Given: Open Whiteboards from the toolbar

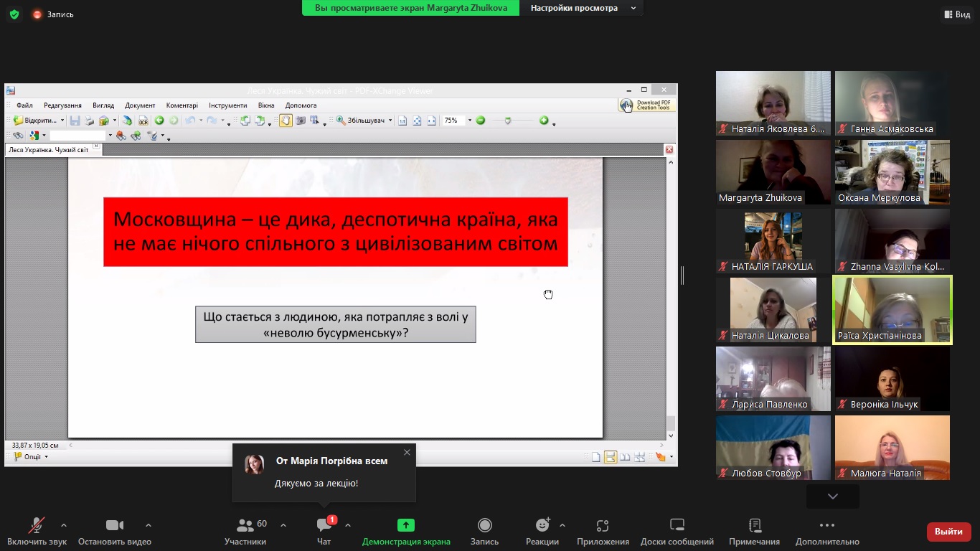Looking at the screenshot, I should (677, 526).
